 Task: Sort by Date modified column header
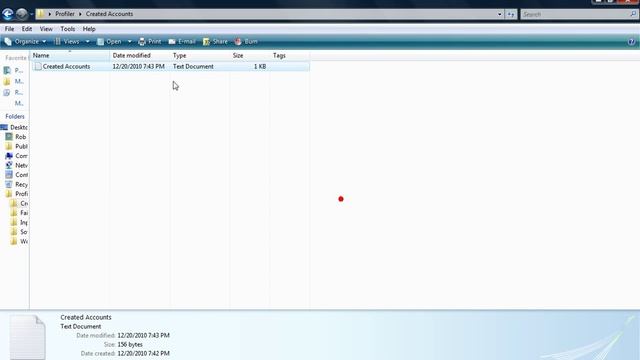point(140,56)
